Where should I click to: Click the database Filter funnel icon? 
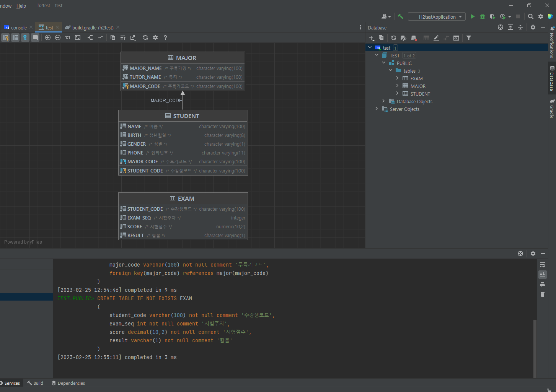pos(469,38)
